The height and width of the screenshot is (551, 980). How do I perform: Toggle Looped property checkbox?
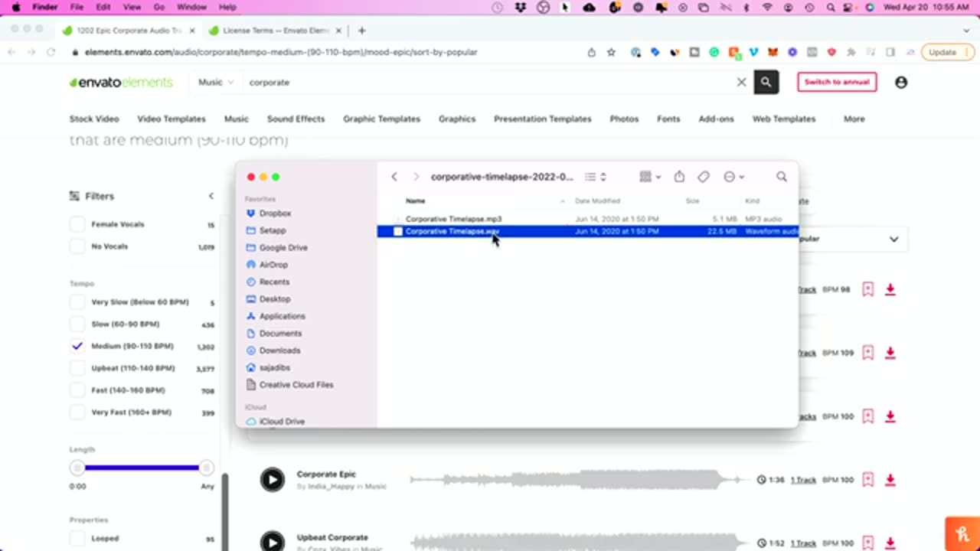(77, 539)
